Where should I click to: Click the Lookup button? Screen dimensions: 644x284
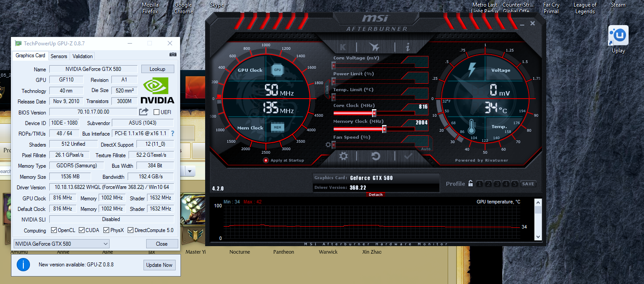[x=157, y=69]
